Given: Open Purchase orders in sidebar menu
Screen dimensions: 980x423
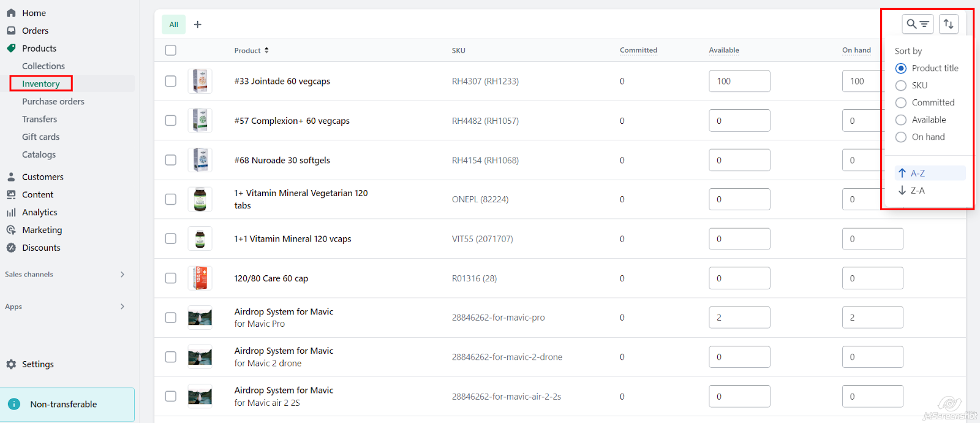Looking at the screenshot, I should (x=53, y=102).
